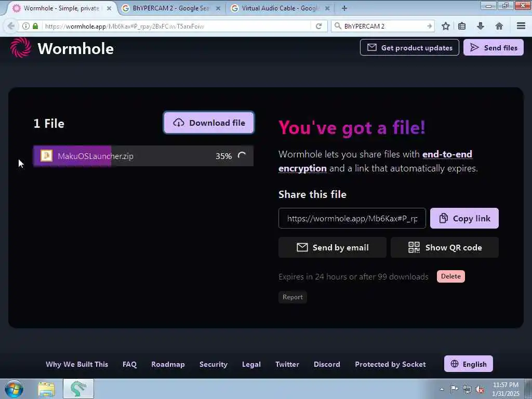Click the Action Center flag icon

point(454,389)
